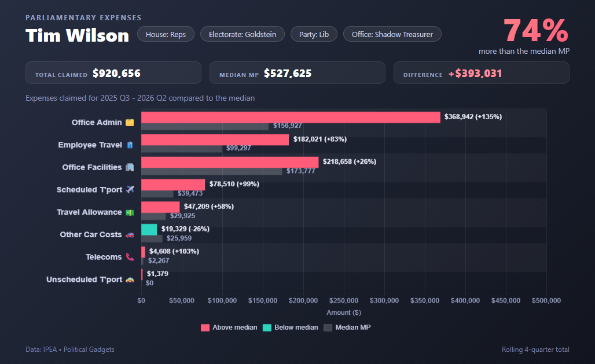Click the Office Facilities building icon
595x364 pixels.
[130, 167]
